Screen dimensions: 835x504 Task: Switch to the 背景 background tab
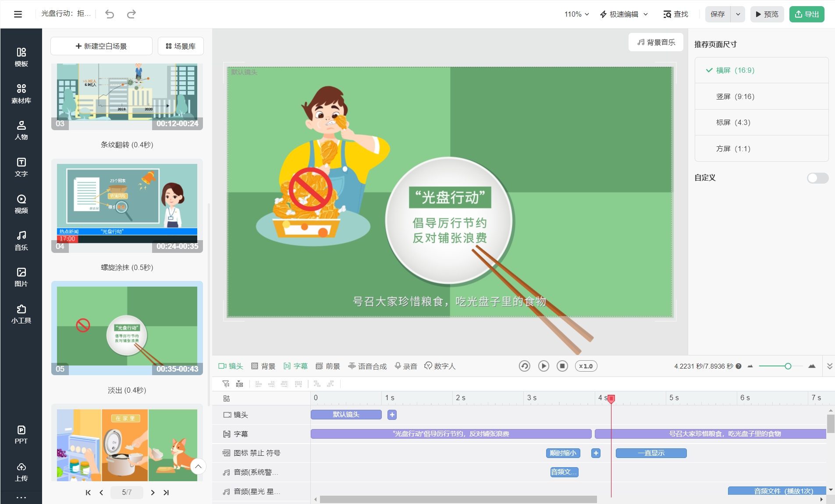click(x=263, y=366)
